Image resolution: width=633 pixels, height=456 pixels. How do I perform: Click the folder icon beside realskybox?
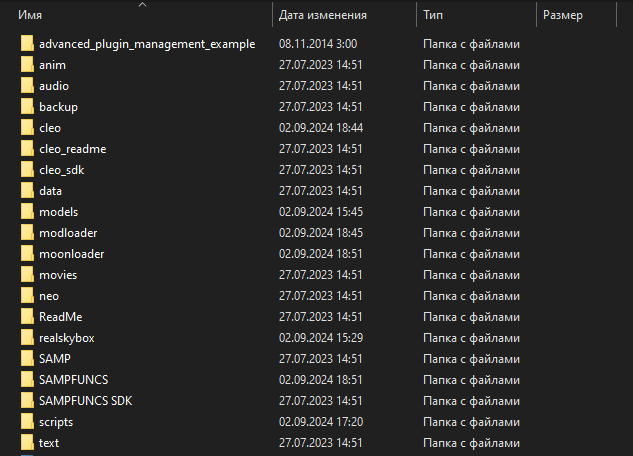(x=27, y=338)
